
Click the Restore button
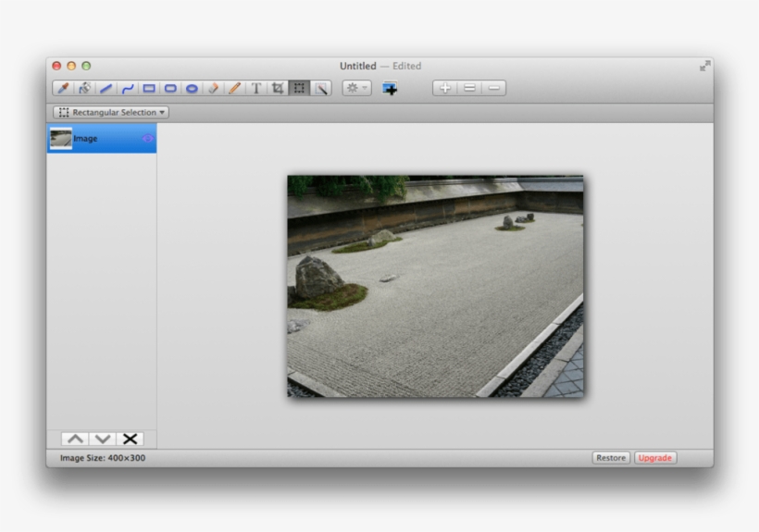coord(611,458)
